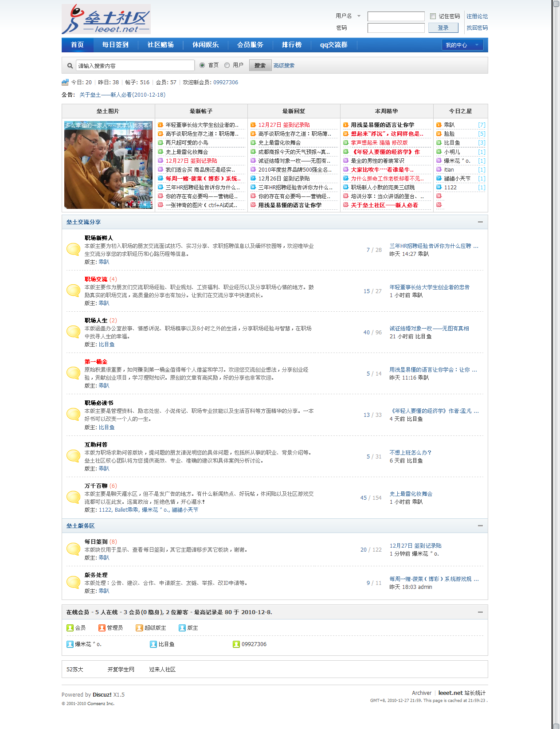This screenshot has height=729, width=560.
Task: Open the 过来人社区 friendly link
Action: [x=162, y=670]
